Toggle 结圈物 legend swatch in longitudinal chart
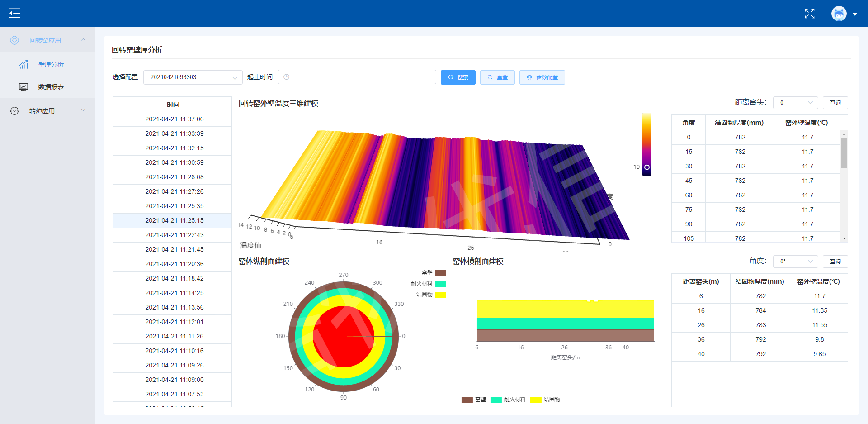The width and height of the screenshot is (868, 424). point(440,295)
